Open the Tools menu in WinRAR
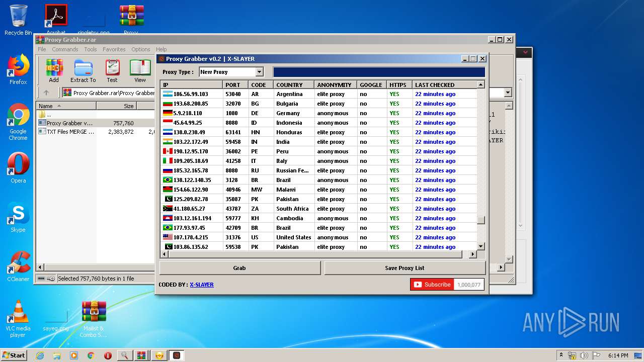Screen dimensions: 644x362 click(91, 49)
